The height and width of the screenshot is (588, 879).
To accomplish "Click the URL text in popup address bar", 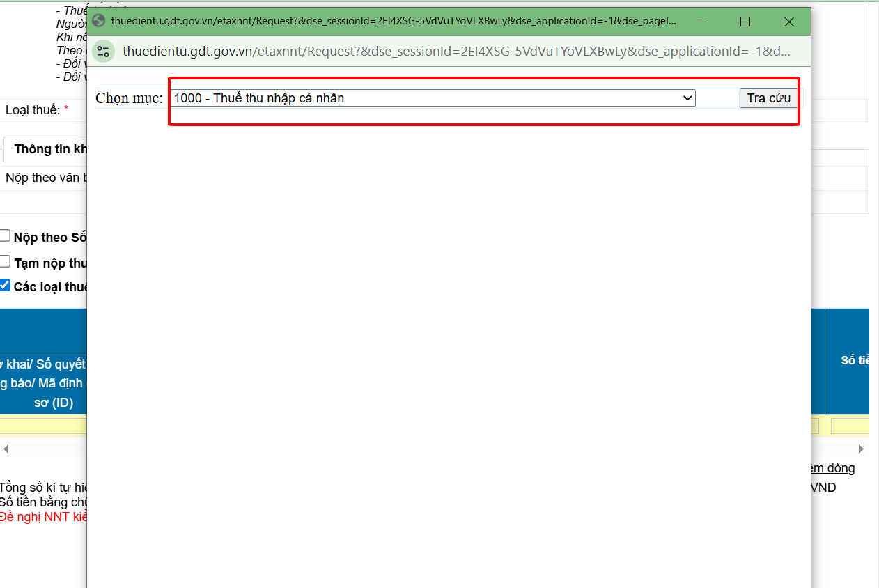I will point(456,51).
